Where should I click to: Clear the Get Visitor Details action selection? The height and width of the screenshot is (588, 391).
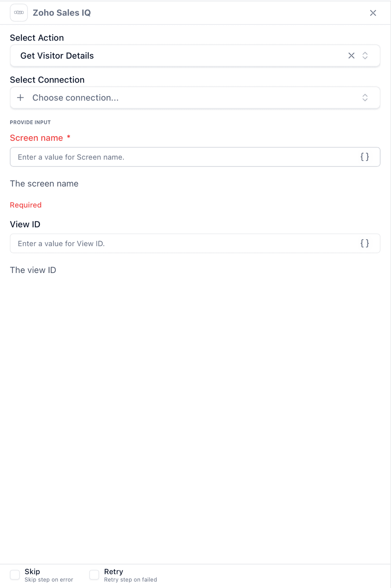(x=352, y=55)
